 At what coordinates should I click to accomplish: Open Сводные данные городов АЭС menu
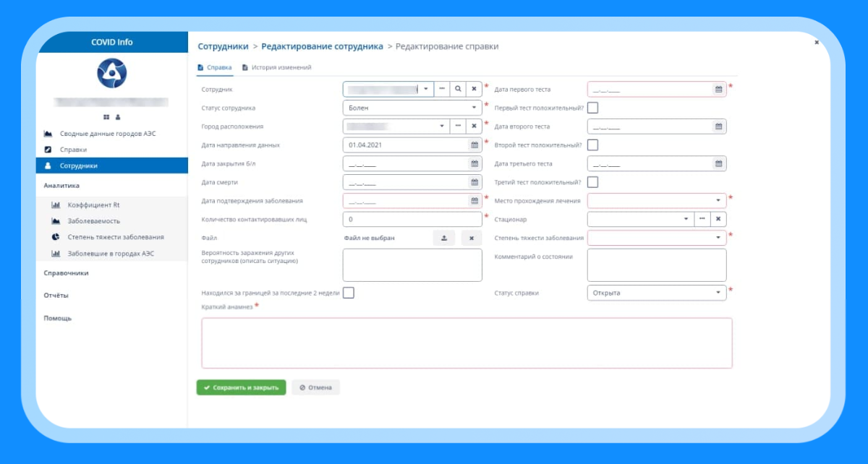[x=112, y=134]
